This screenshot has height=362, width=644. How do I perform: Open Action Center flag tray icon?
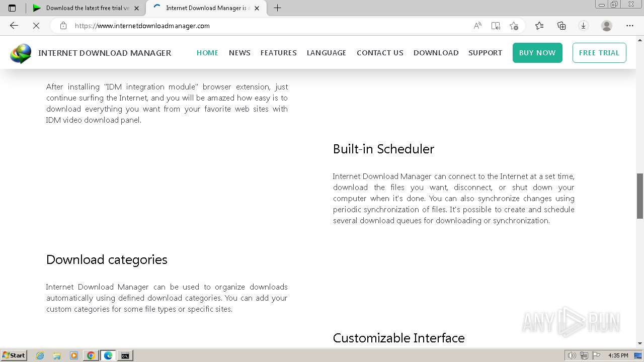coord(597,355)
